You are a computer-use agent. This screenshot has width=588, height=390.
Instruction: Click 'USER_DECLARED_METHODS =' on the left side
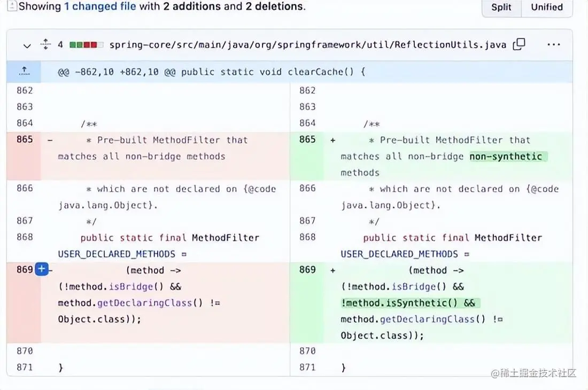[122, 254]
